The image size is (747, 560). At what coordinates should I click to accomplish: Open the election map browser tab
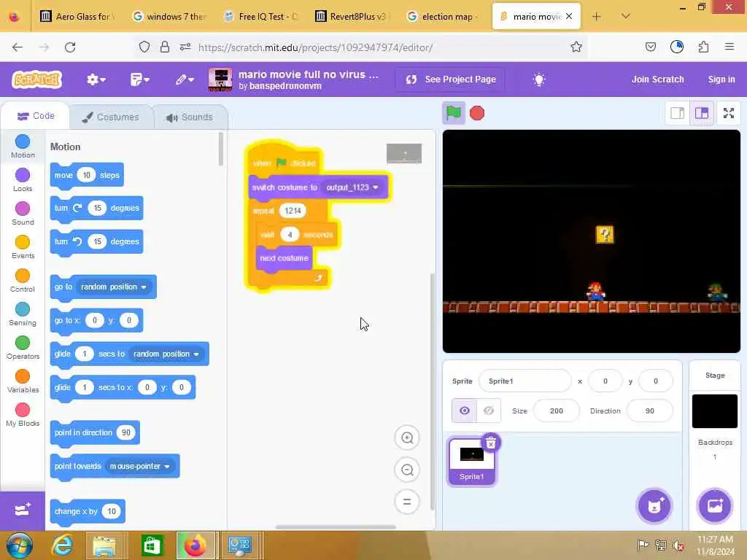click(x=443, y=17)
